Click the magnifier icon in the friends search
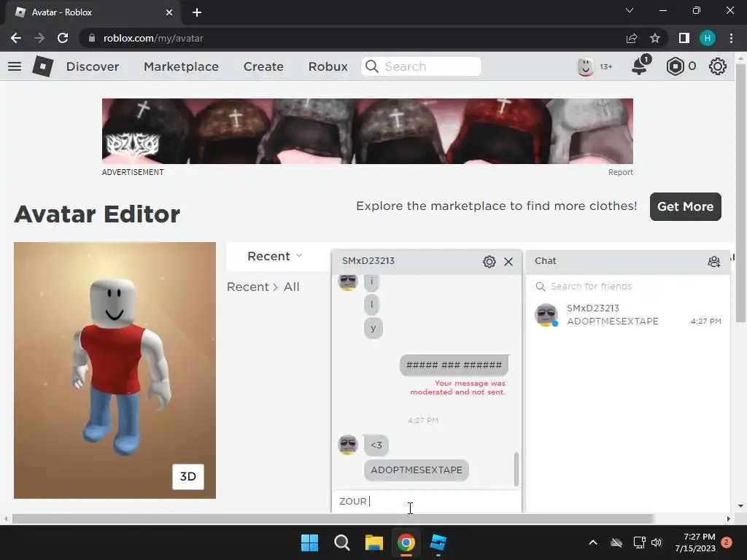The height and width of the screenshot is (560, 747). point(541,286)
